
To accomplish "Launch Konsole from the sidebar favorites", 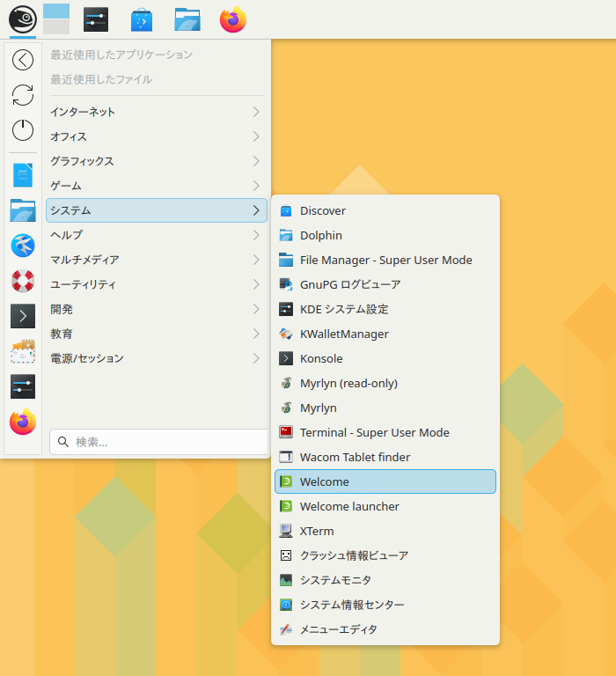I will tap(23, 316).
